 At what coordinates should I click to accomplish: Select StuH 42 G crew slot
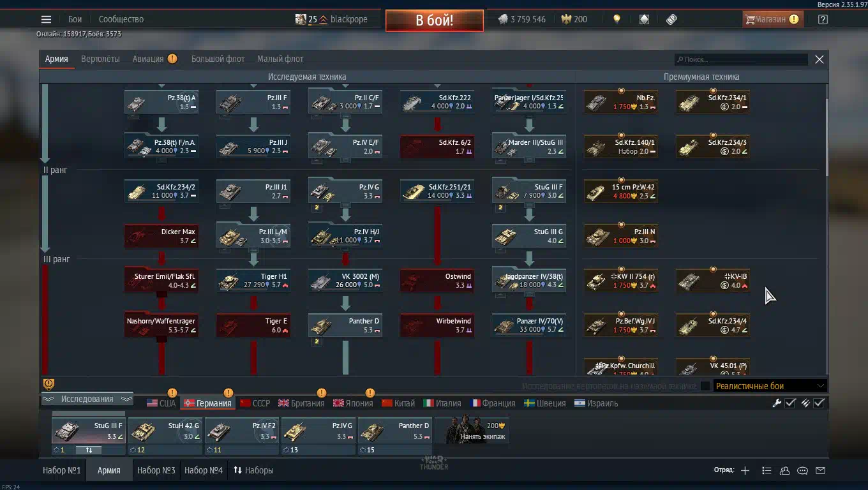point(165,431)
